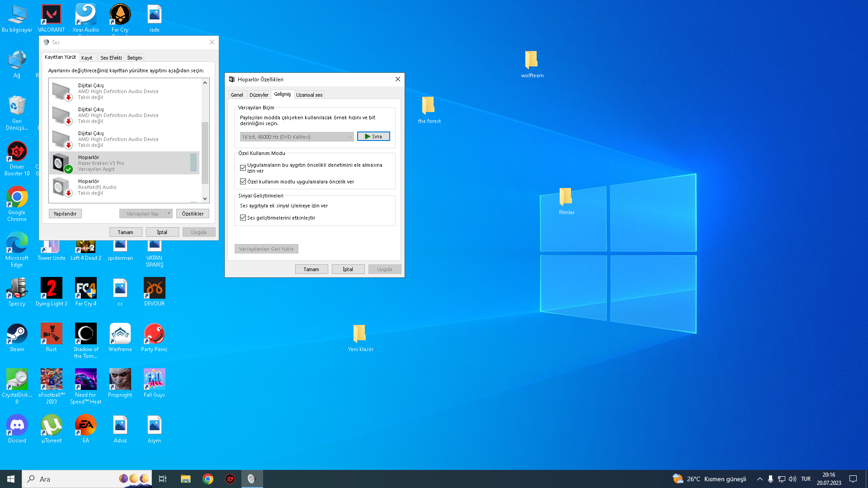Open the volume icon in system tray
The image size is (868, 488).
tap(792, 479)
